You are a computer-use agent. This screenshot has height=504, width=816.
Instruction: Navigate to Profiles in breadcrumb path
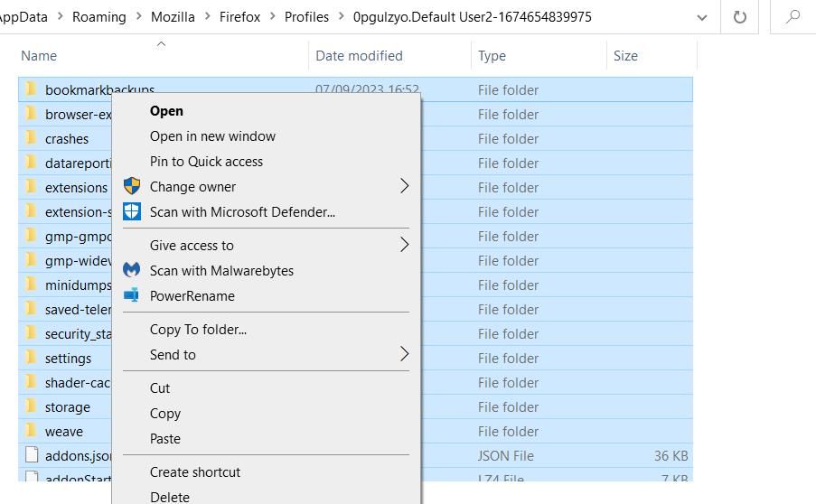click(x=306, y=16)
